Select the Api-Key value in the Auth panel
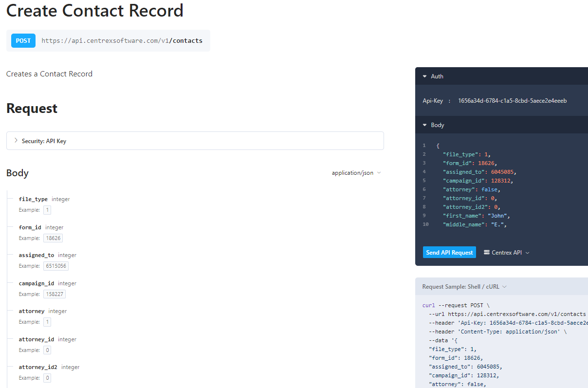The height and width of the screenshot is (388, 588). point(512,100)
